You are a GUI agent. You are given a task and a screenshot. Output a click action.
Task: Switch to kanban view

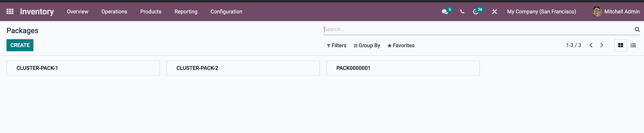[x=621, y=45]
